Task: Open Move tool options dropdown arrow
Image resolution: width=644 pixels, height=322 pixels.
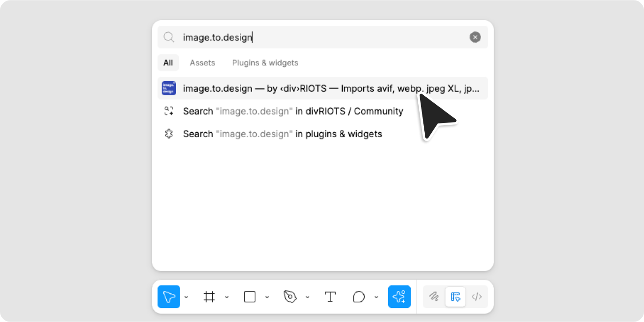Action: [x=186, y=297]
